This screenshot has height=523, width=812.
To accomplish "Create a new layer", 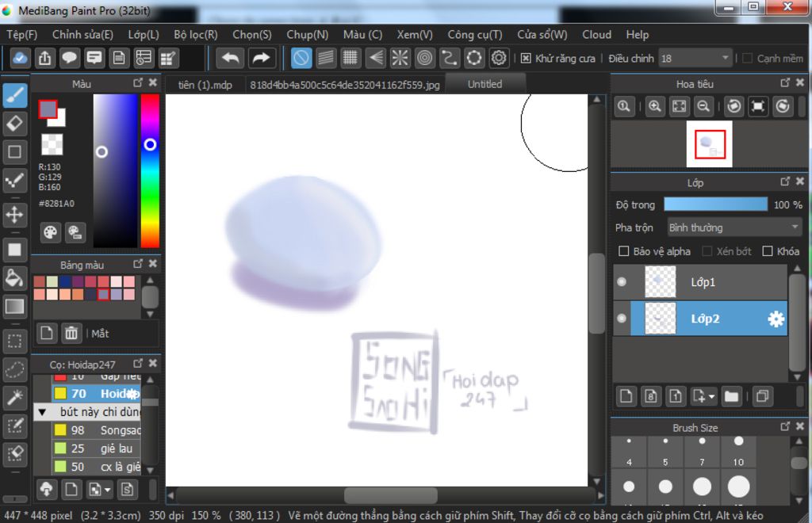I will (x=626, y=397).
